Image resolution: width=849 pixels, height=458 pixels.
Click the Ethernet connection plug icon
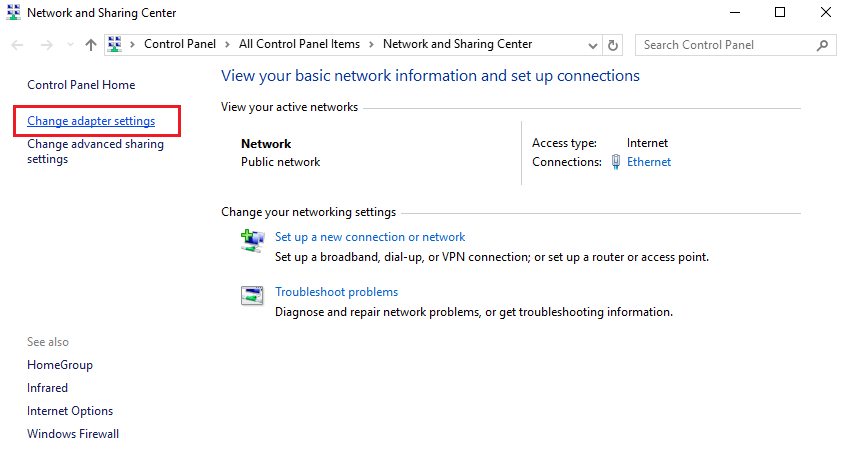[615, 162]
